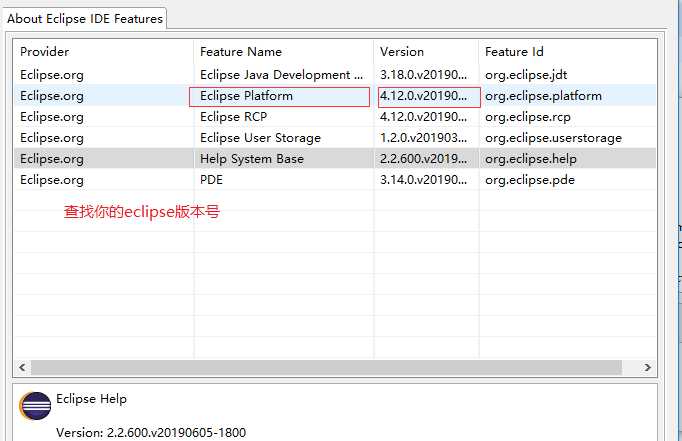Screen dimensions: 682x441
Task: Click org.eclipse.pde feature id
Action: (x=530, y=180)
